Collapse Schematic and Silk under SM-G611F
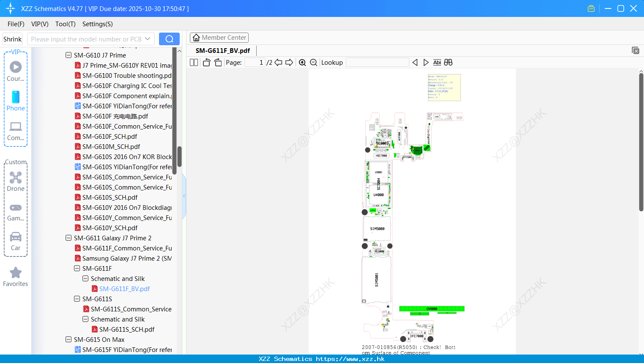 click(x=85, y=278)
